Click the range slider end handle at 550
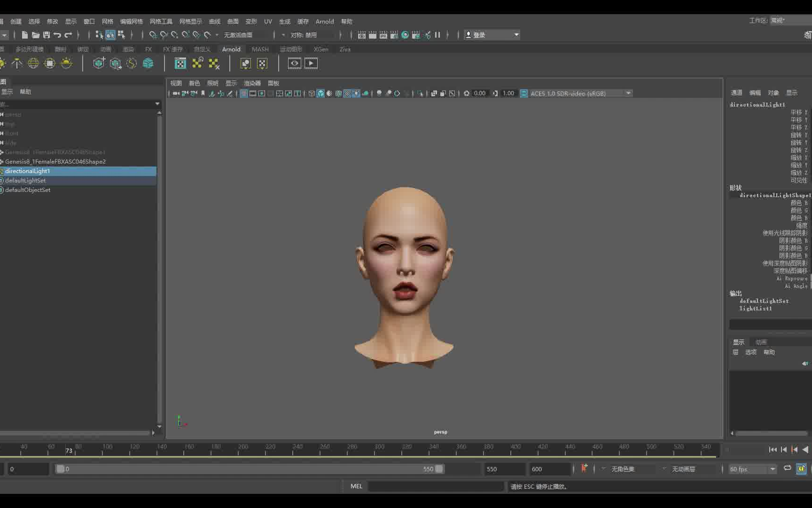Viewport: 812px width, 508px height. (x=439, y=469)
